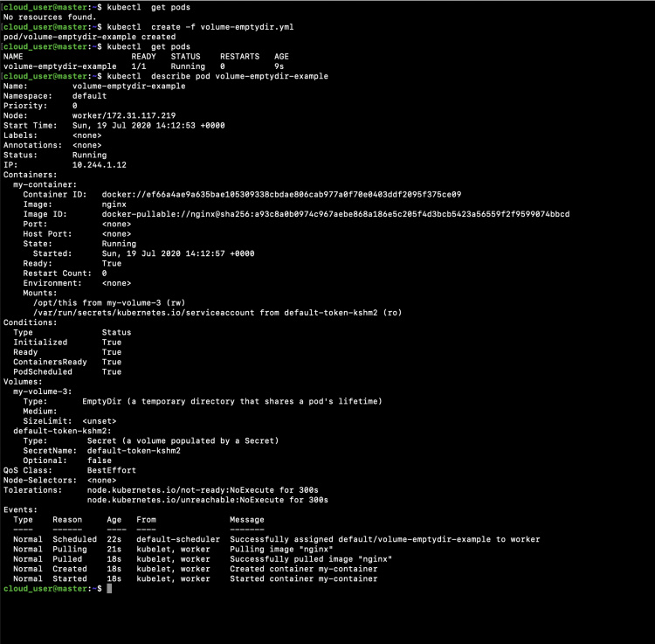Viewport: 655px width, 644px height.
Task: Click the unreachable:NoExecute toleration line
Action: [x=207, y=500]
